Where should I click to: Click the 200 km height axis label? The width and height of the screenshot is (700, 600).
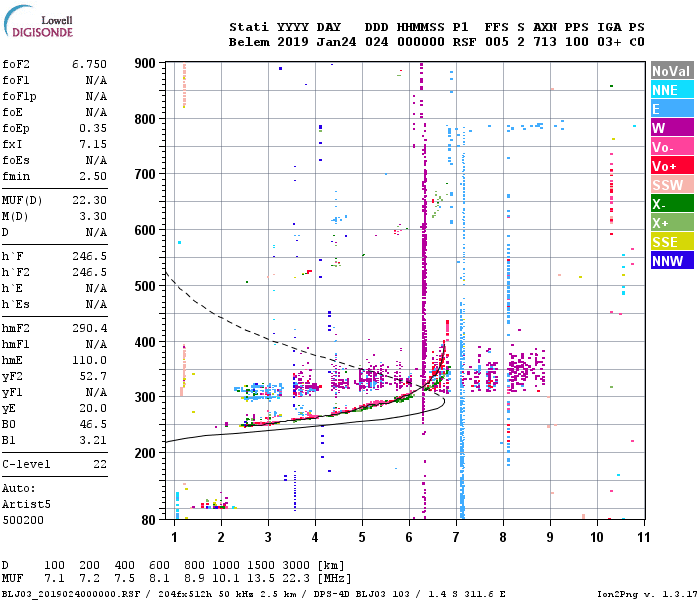(x=145, y=453)
